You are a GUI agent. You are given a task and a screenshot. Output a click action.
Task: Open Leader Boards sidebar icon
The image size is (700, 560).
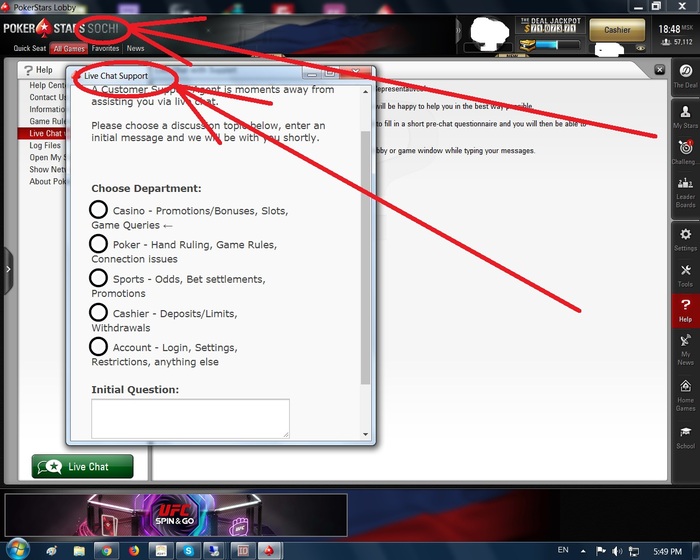click(x=685, y=192)
